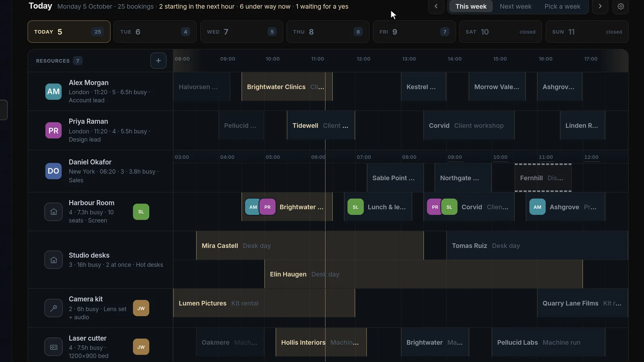
Task: Go to next week chevron
Action: (600, 6)
